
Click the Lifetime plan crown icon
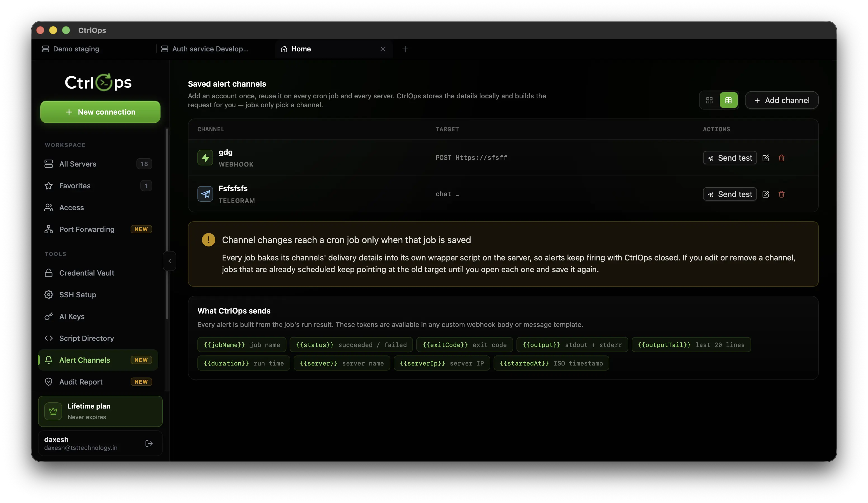(x=53, y=411)
